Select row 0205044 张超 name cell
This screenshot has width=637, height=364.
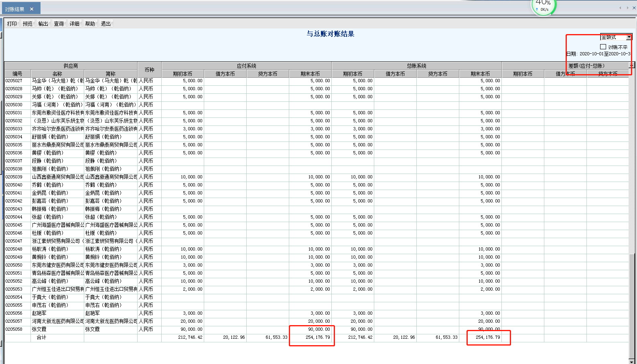pyautogui.click(x=57, y=217)
